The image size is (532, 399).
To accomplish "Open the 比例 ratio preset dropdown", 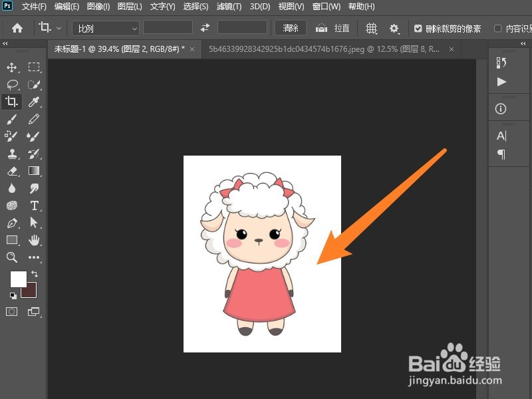I will (x=106, y=28).
